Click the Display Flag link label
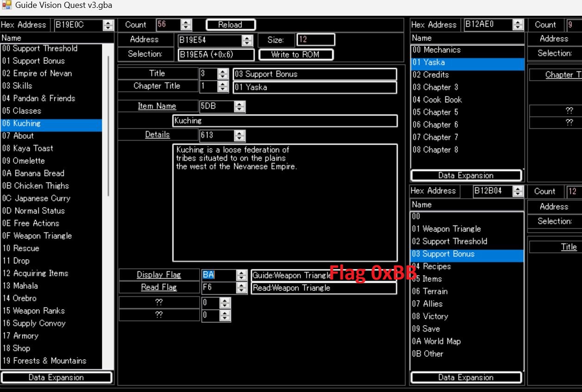The height and width of the screenshot is (392, 582). [x=159, y=275]
